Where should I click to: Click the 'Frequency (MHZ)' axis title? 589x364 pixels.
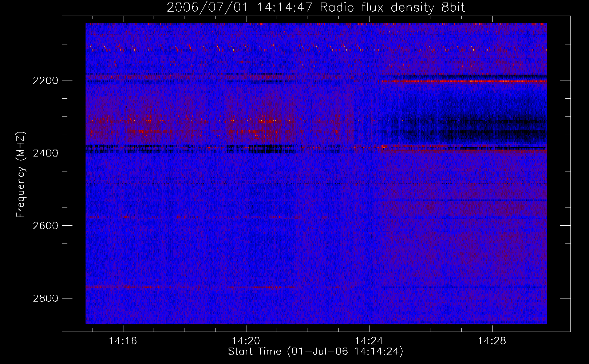click(x=21, y=174)
